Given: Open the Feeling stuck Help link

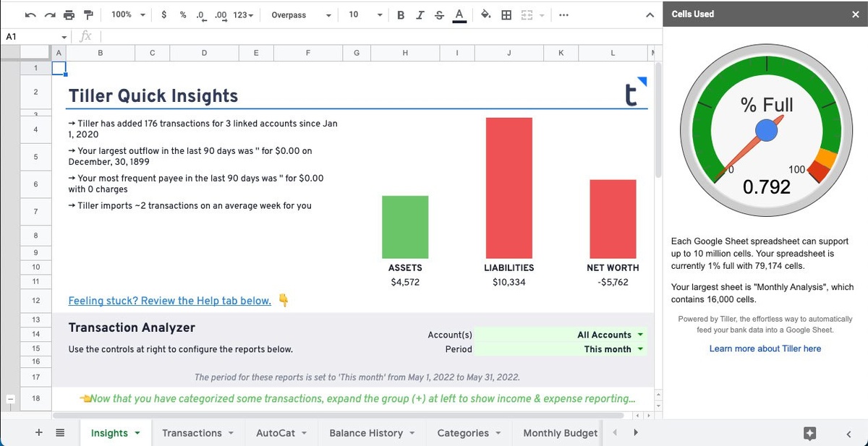Looking at the screenshot, I should click(x=169, y=301).
